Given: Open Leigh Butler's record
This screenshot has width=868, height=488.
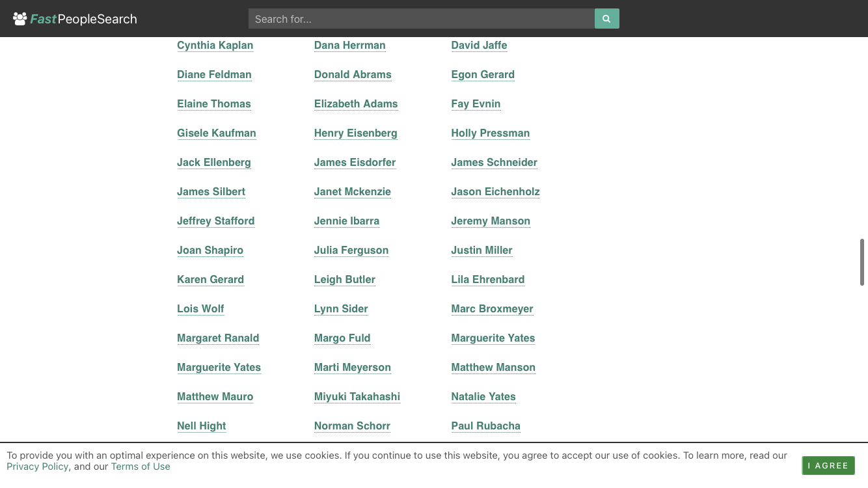Looking at the screenshot, I should click(x=345, y=279).
